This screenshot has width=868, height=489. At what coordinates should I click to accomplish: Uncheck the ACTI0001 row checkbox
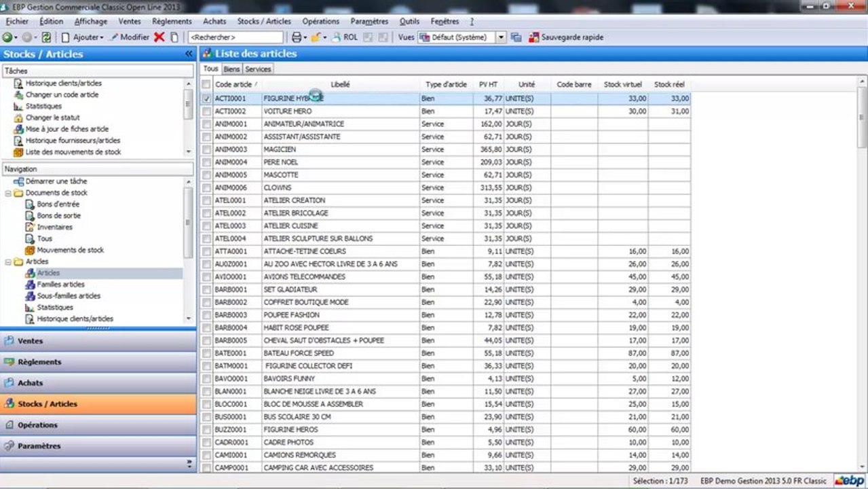[x=206, y=98]
